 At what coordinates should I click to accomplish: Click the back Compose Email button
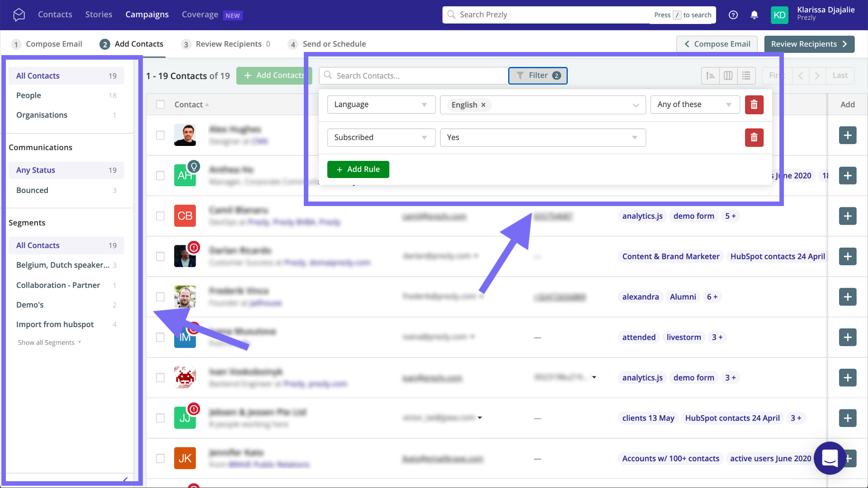(717, 44)
